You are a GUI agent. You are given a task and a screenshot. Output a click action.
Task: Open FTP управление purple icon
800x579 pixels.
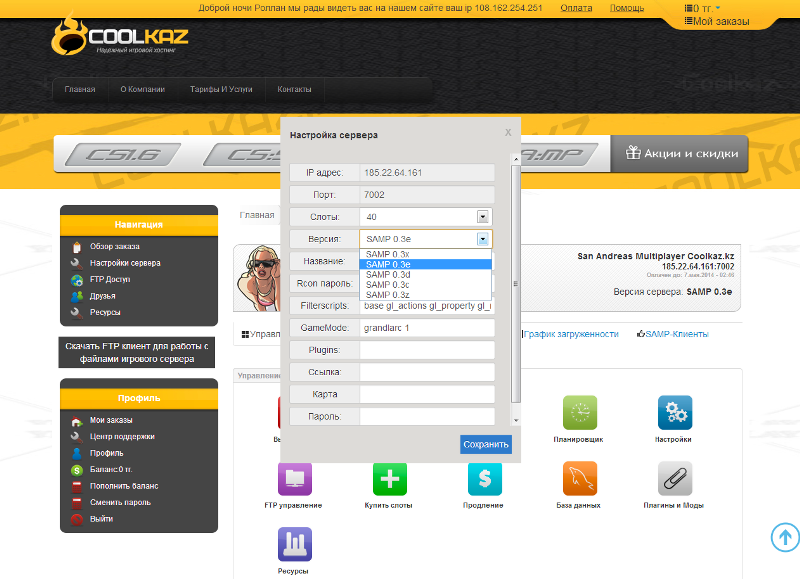(x=295, y=479)
